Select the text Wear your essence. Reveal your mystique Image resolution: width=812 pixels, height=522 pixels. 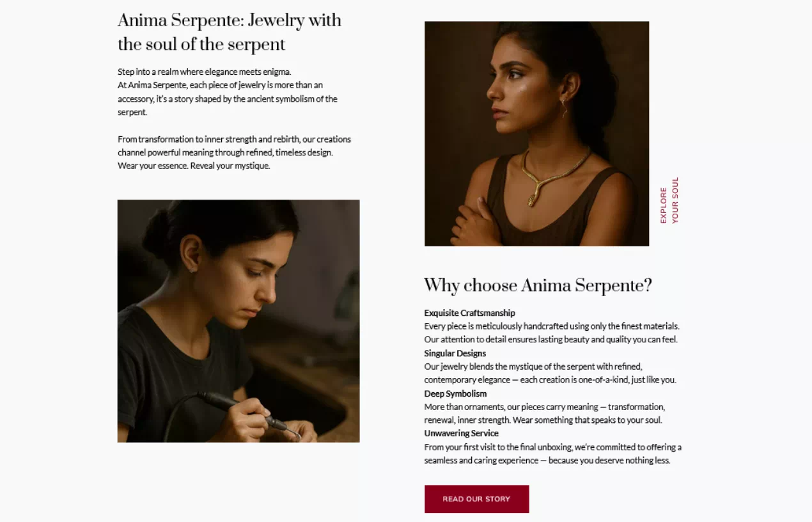(x=194, y=165)
